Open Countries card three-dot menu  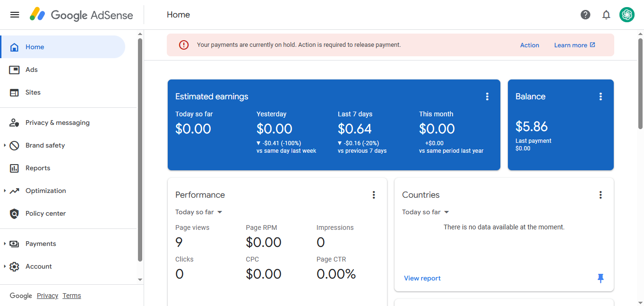(x=601, y=195)
